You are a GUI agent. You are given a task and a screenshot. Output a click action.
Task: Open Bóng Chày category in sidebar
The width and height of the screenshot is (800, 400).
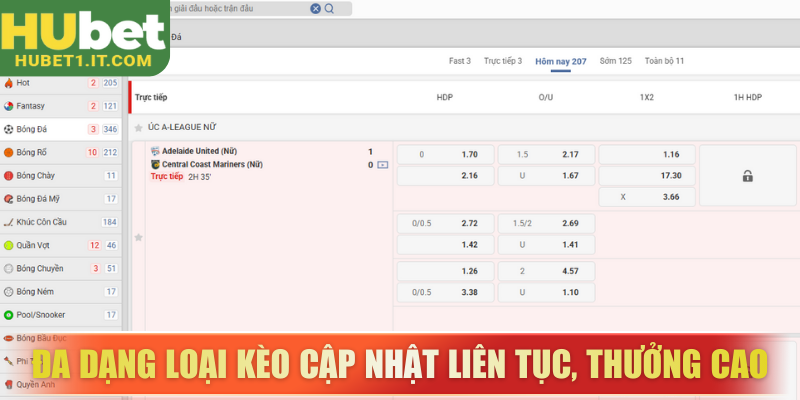(61, 176)
